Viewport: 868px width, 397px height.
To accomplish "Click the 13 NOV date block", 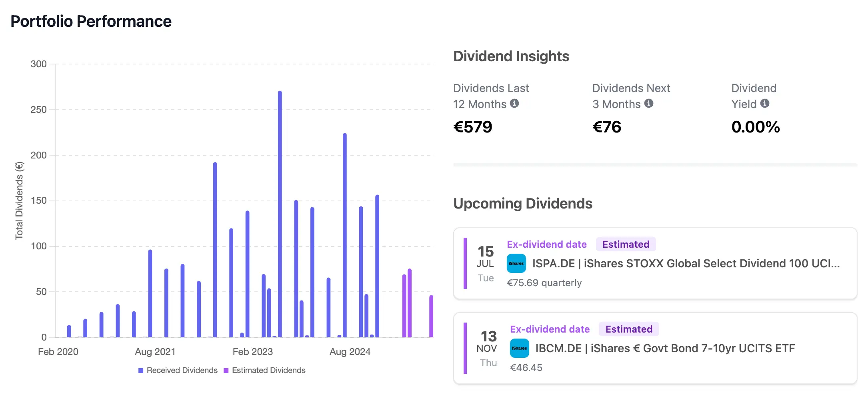I will [x=488, y=348].
